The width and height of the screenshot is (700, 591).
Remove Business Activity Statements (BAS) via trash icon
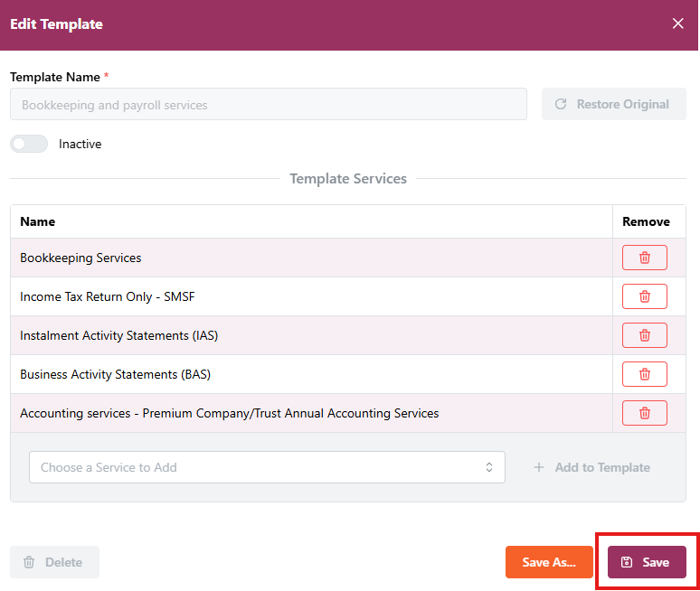click(x=644, y=374)
